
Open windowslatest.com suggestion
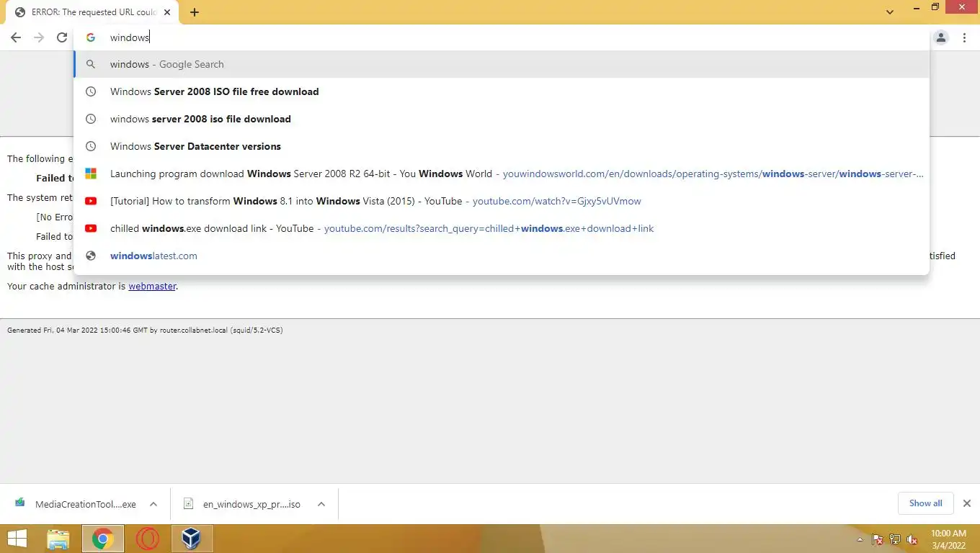502,256
